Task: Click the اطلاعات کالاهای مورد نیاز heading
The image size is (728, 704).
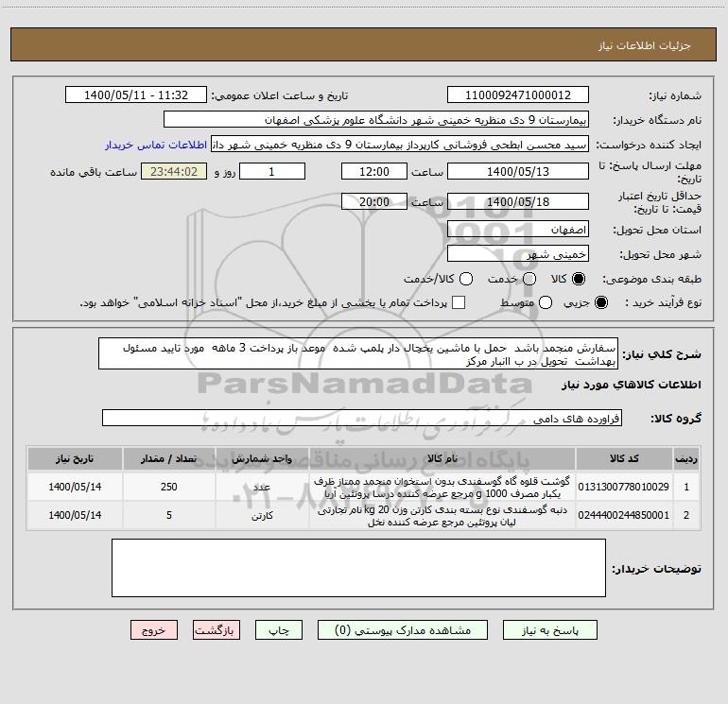Action: [x=631, y=385]
